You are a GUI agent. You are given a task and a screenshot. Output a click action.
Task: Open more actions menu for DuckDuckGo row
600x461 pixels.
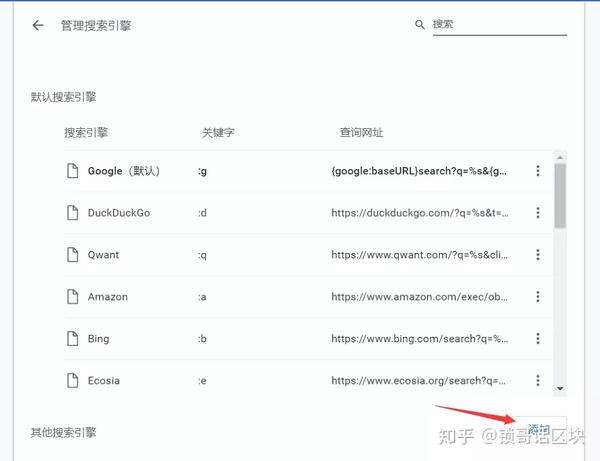[538, 213]
